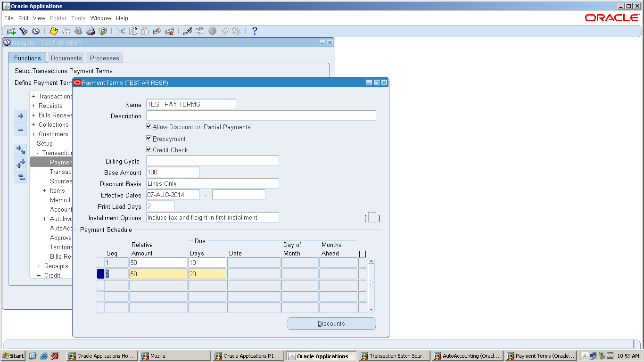This screenshot has height=362, width=644.
Task: Click the New record toolbar icon
Action: pyautogui.click(x=11, y=31)
